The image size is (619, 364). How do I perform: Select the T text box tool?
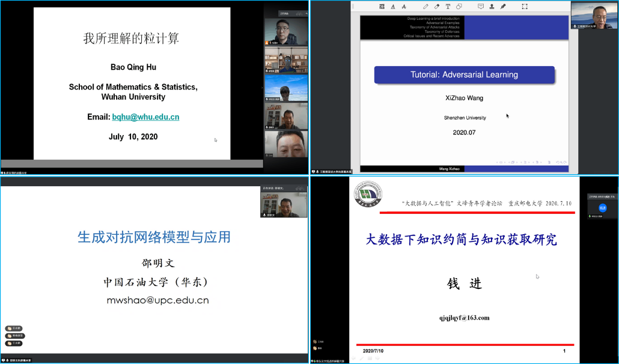tap(448, 7)
